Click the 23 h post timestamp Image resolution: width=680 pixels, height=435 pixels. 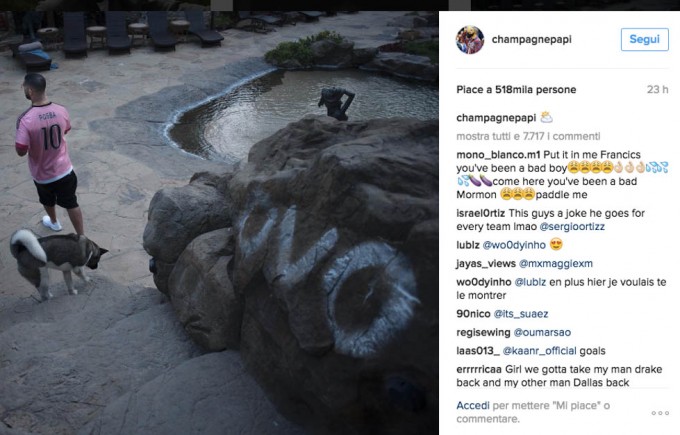(x=657, y=90)
